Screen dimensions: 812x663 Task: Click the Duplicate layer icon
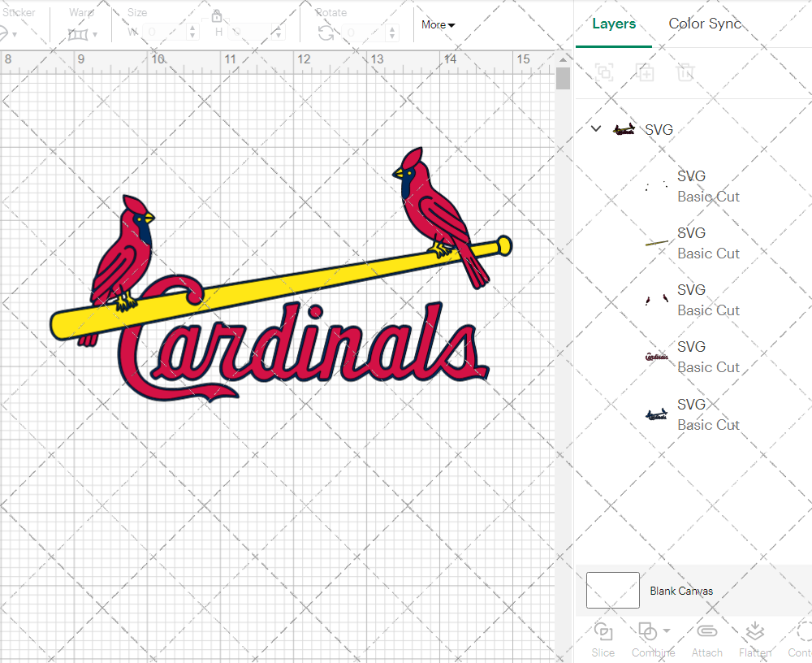646,72
